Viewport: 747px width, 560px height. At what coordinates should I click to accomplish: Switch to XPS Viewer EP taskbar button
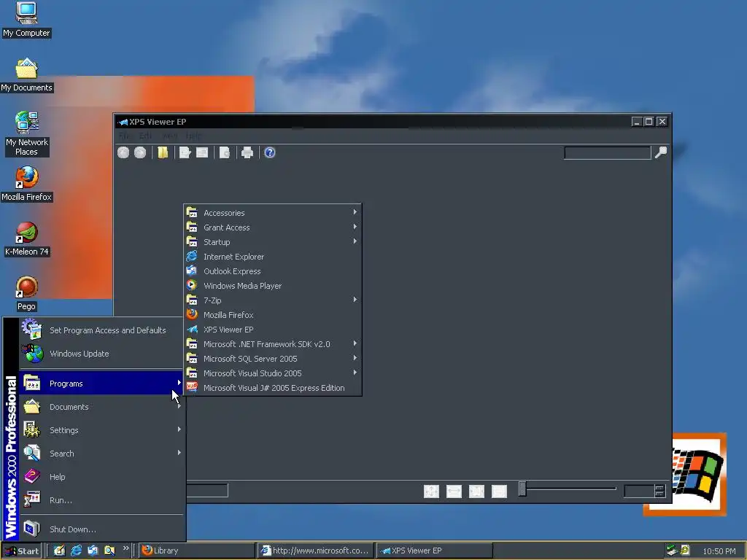[434, 551]
